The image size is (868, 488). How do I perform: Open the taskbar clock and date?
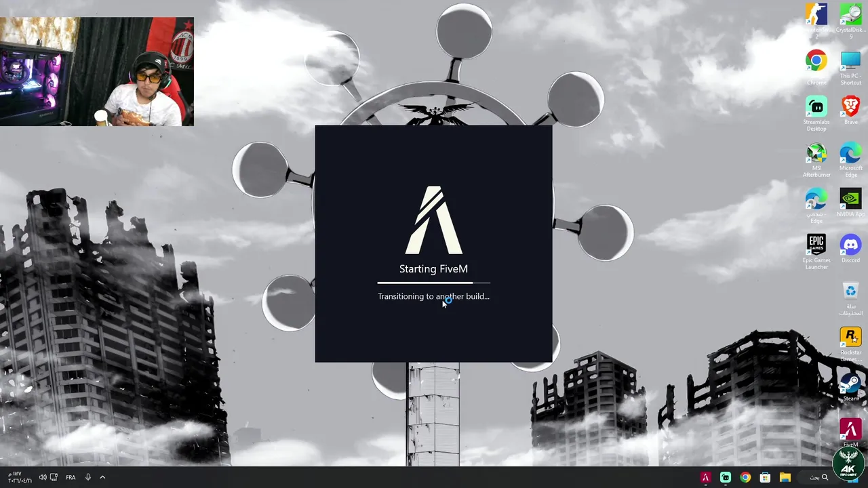[18, 477]
